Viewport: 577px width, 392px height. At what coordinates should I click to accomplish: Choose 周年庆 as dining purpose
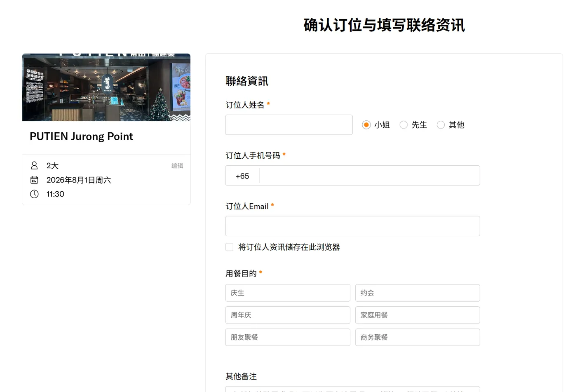(288, 315)
